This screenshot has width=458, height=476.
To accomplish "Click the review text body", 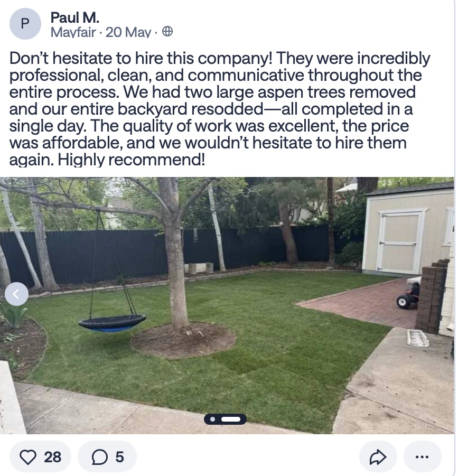I will click(220, 109).
